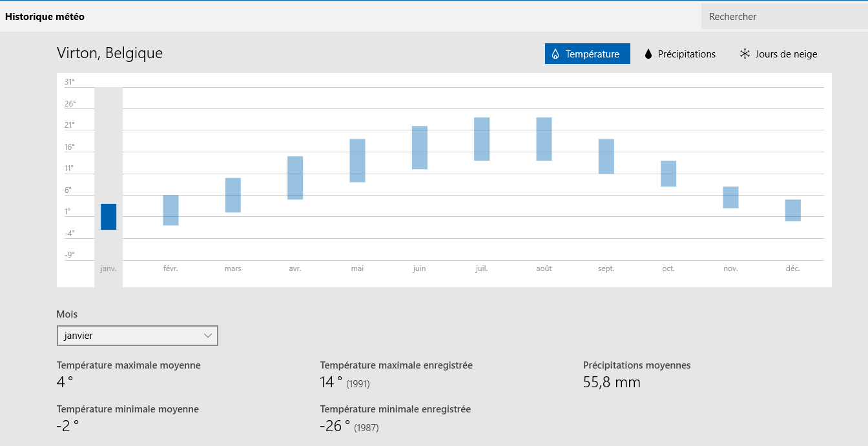Image resolution: width=868 pixels, height=446 pixels.
Task: Select the août temperature bar
Action: [544, 139]
